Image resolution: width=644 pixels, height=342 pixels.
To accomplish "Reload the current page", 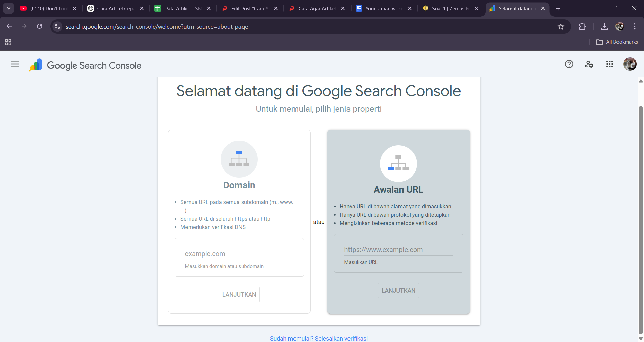I will click(39, 26).
